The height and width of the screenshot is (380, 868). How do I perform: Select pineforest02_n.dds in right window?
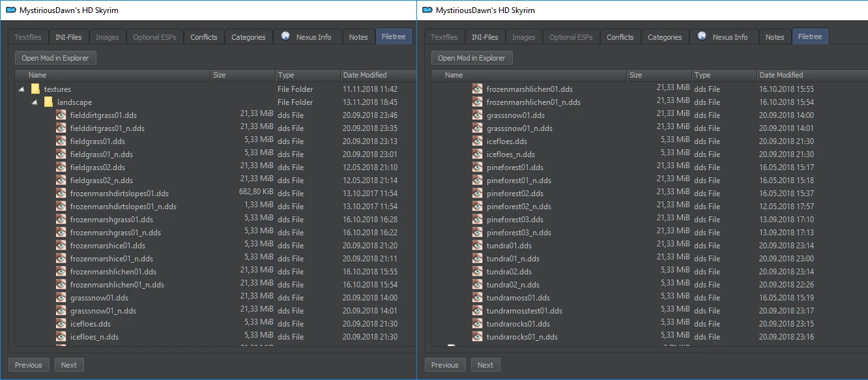point(519,207)
